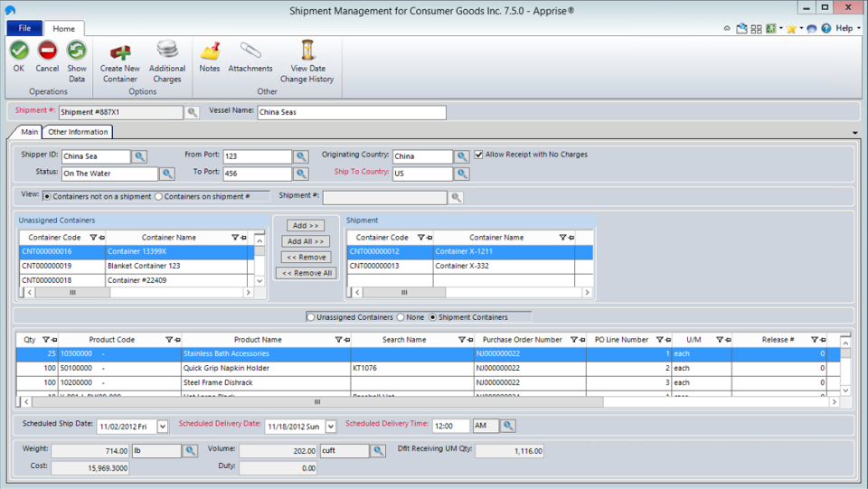
Task: Select shipment container CNT000000013
Action: tap(469, 266)
